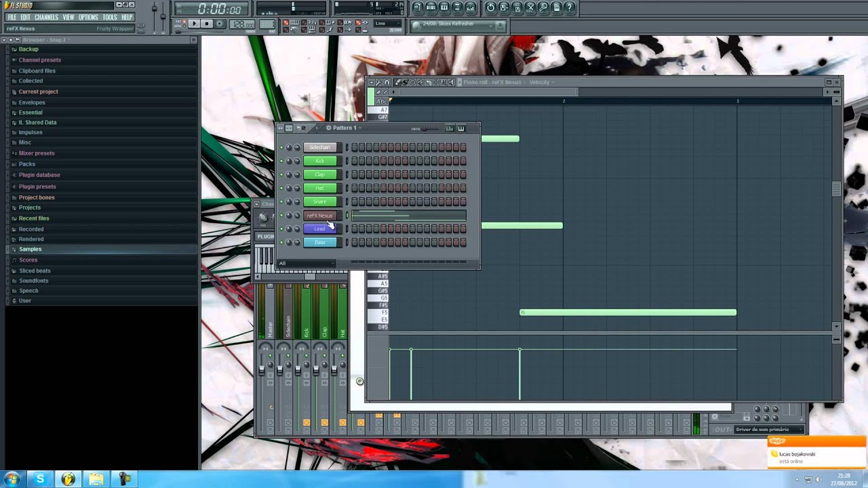This screenshot has width=868, height=488.
Task: Click the save-as-new-version icon
Action: 504,7
